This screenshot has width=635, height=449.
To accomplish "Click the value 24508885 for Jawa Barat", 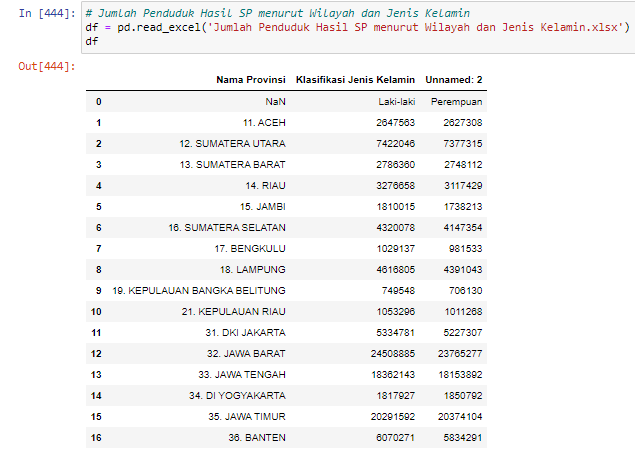I will pyautogui.click(x=393, y=354).
